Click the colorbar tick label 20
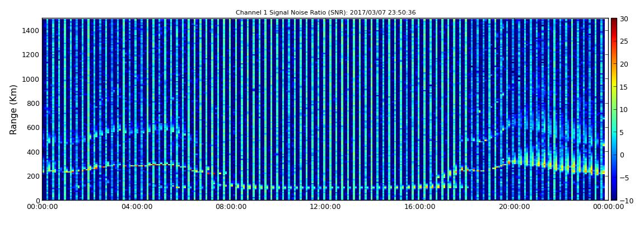Viewport: 644px width, 228px height. (x=624, y=64)
